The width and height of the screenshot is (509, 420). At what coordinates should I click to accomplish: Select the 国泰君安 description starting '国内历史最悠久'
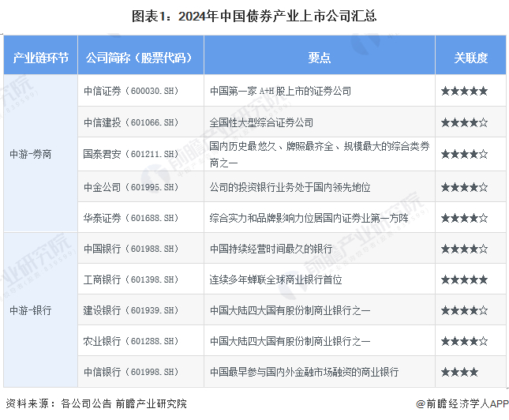320,154
